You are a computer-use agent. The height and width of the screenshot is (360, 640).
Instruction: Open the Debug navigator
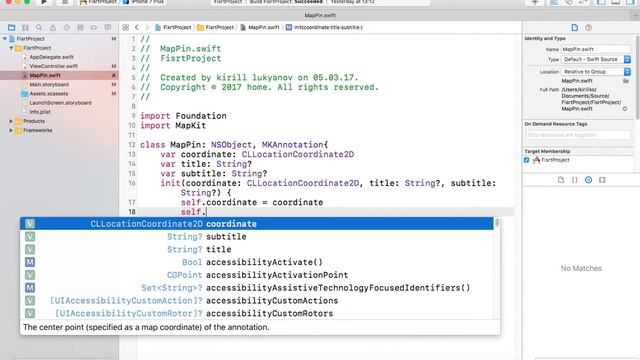click(x=80, y=27)
